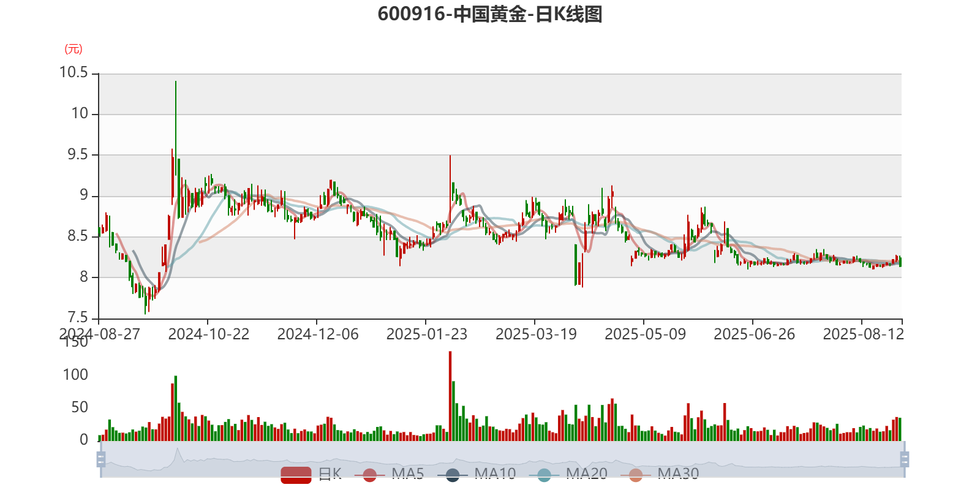
Task: Click the tallest red volume bar in January 2025
Action: click(450, 396)
